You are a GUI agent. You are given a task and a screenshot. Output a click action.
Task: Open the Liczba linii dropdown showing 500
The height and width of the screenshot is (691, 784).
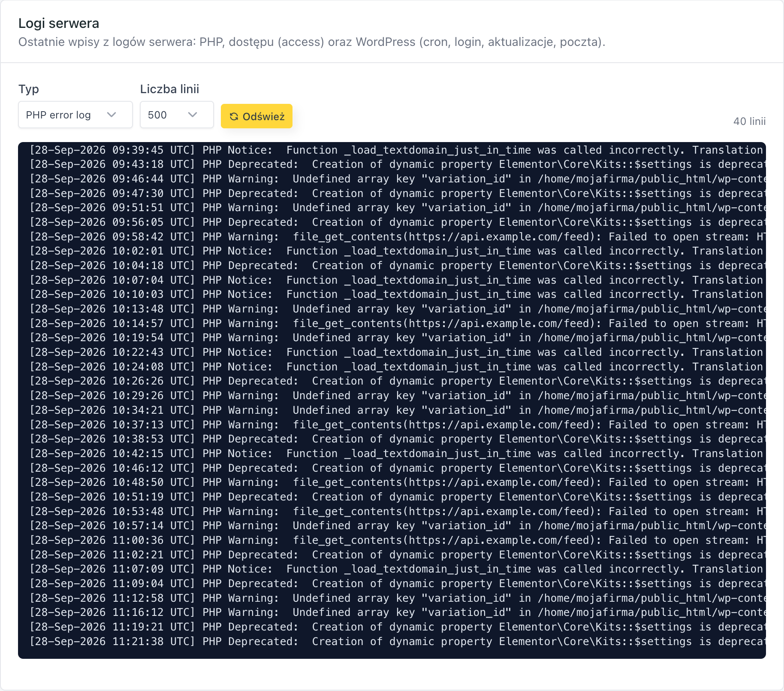coord(177,115)
